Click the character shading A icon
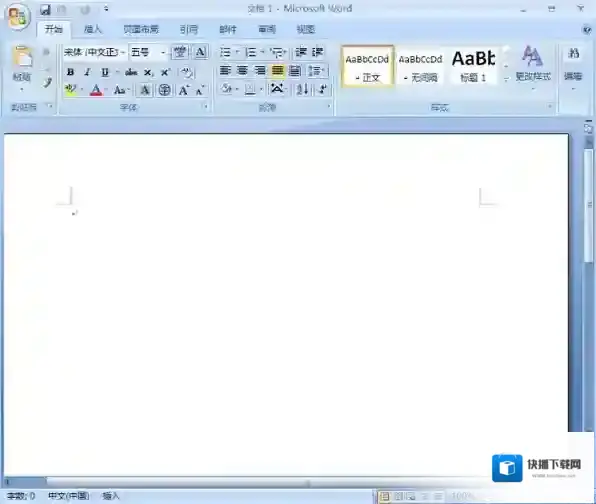 [144, 90]
